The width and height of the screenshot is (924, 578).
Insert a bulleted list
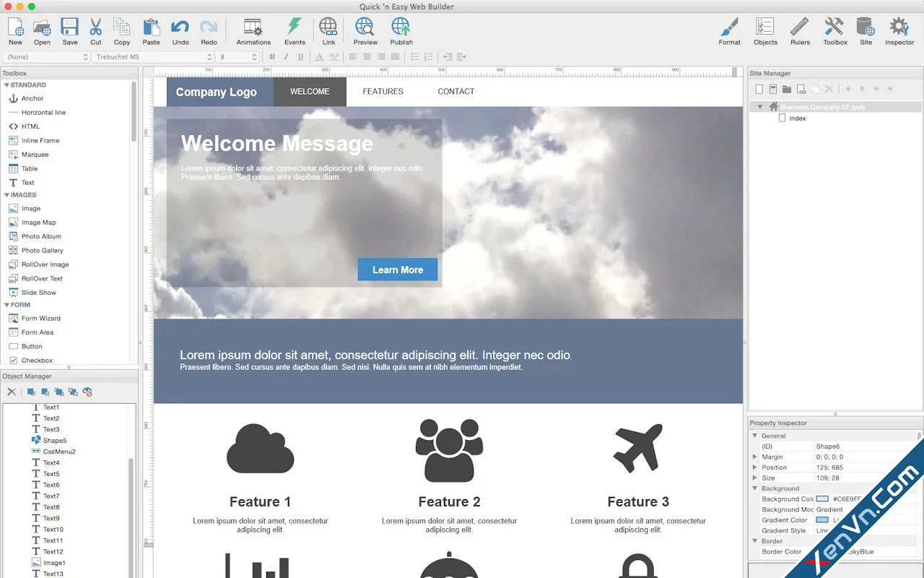click(414, 57)
